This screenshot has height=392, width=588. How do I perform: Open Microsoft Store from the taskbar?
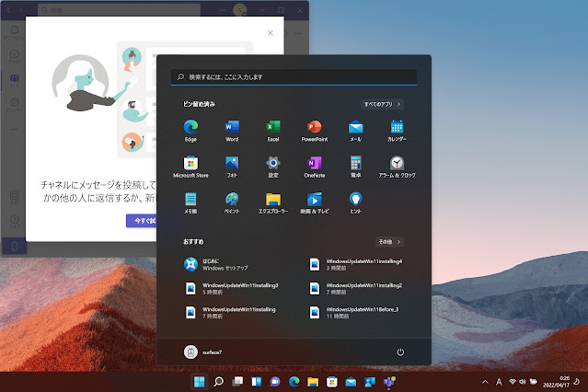tap(332, 382)
